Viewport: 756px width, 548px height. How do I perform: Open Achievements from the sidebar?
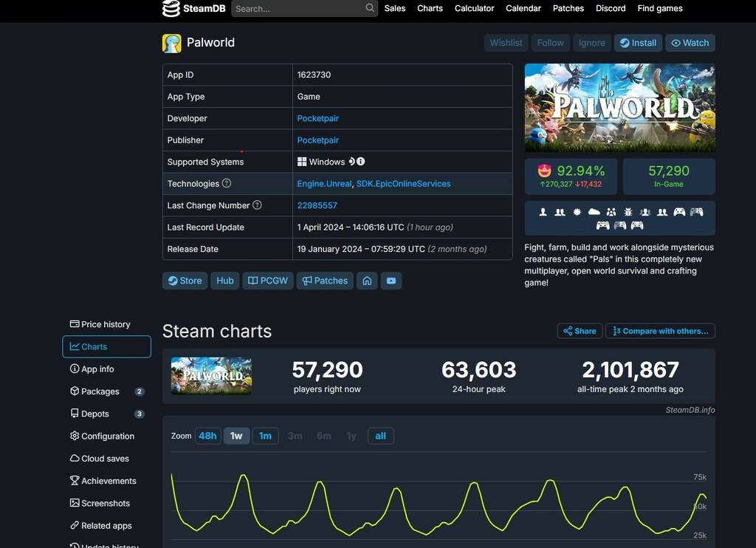pyautogui.click(x=109, y=481)
